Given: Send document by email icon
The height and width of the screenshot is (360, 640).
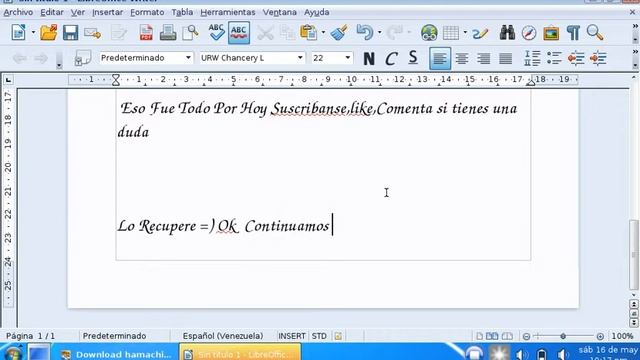Looking at the screenshot, I should pos(93,33).
